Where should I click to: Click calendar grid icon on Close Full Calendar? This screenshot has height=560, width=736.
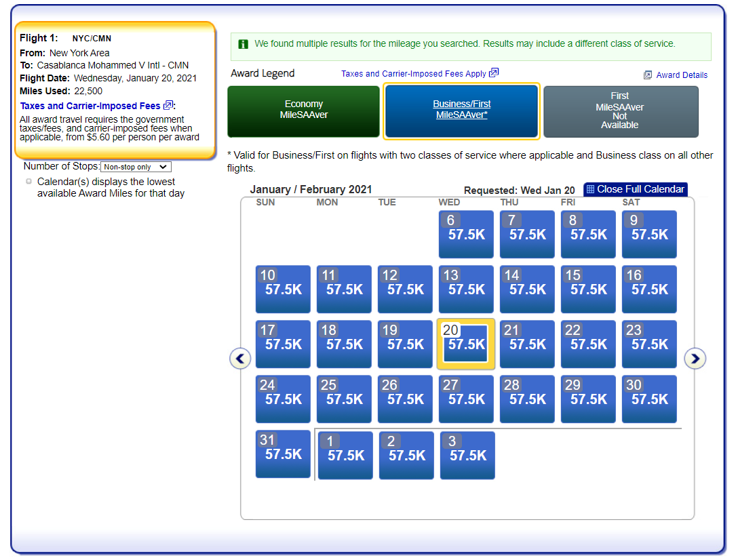pos(590,190)
